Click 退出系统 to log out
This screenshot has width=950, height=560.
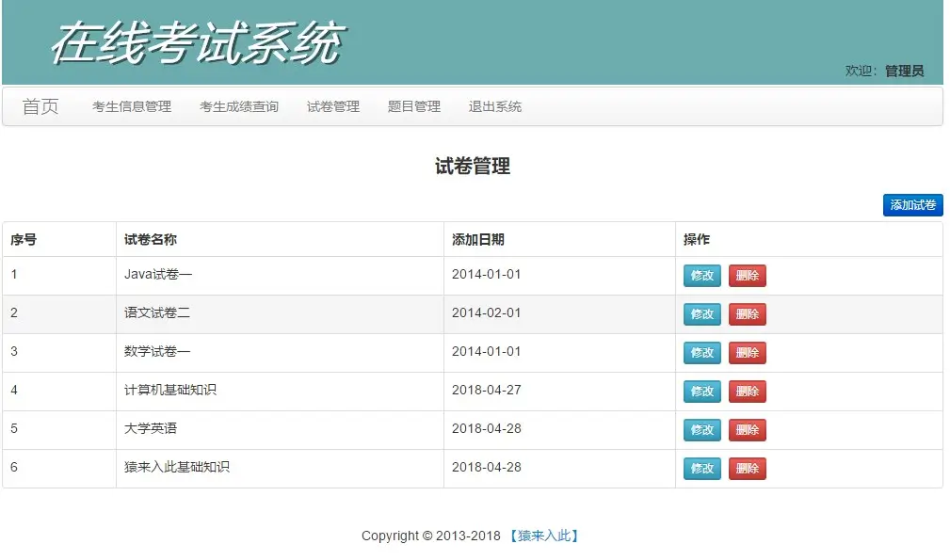(493, 106)
